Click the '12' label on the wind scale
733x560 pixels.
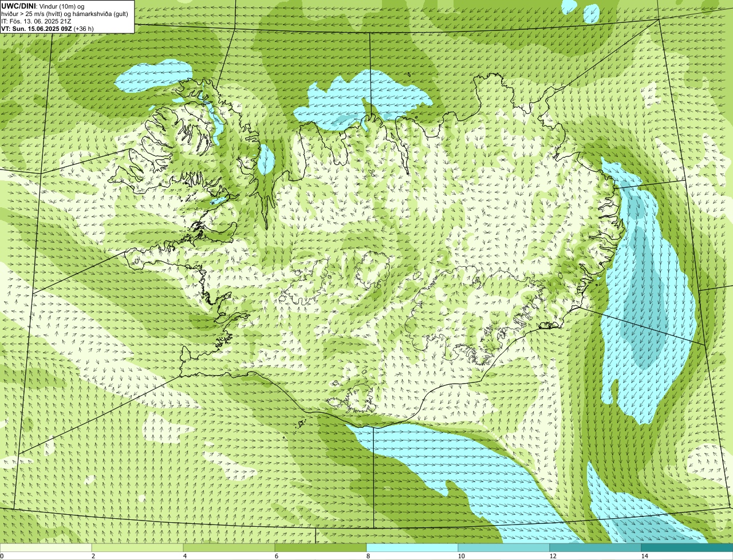click(x=553, y=556)
